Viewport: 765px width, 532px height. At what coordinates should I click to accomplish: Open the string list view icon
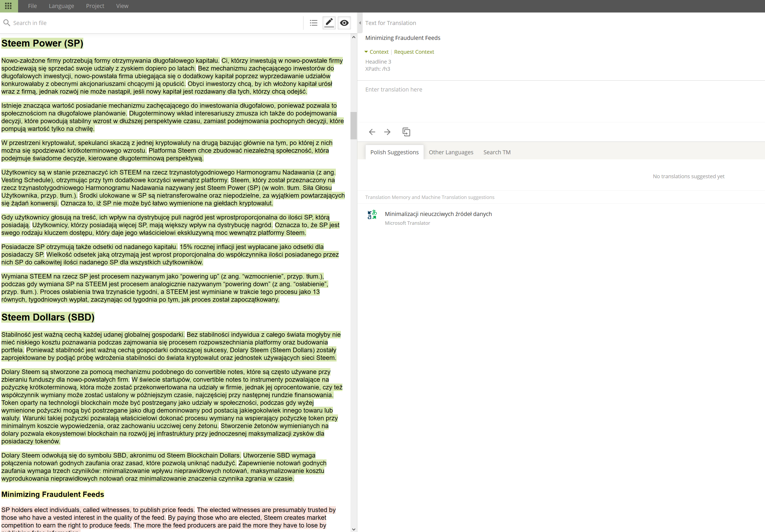coord(313,23)
